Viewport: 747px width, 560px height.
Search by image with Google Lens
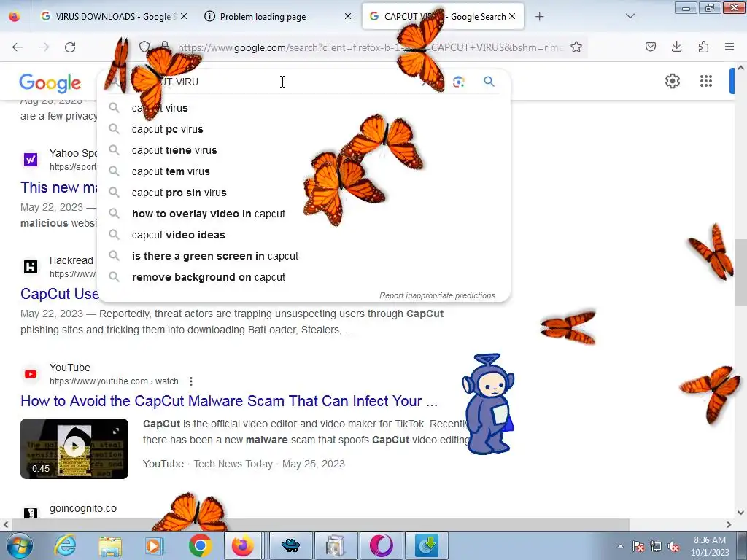click(x=458, y=82)
